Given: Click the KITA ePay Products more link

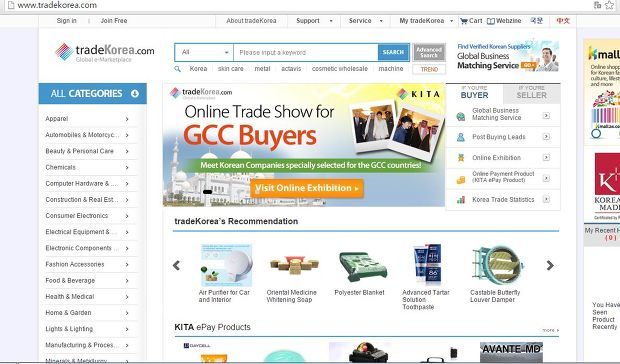Looking at the screenshot, I should 550,330.
